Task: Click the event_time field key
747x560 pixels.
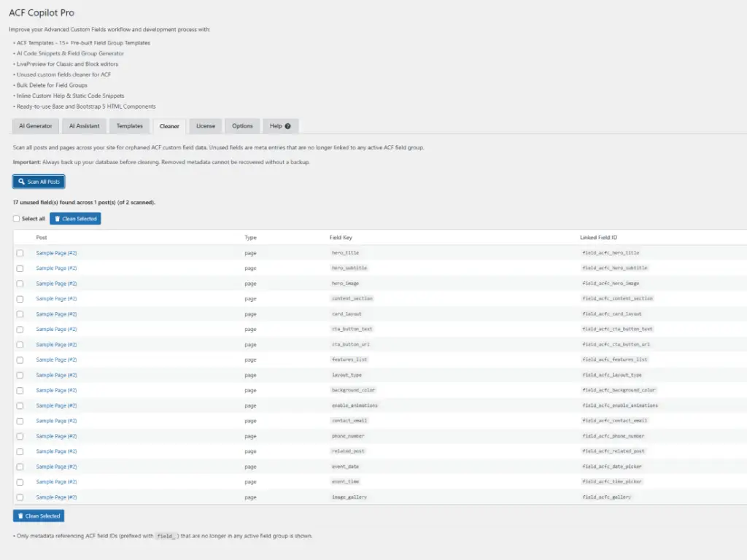Action: pos(345,481)
